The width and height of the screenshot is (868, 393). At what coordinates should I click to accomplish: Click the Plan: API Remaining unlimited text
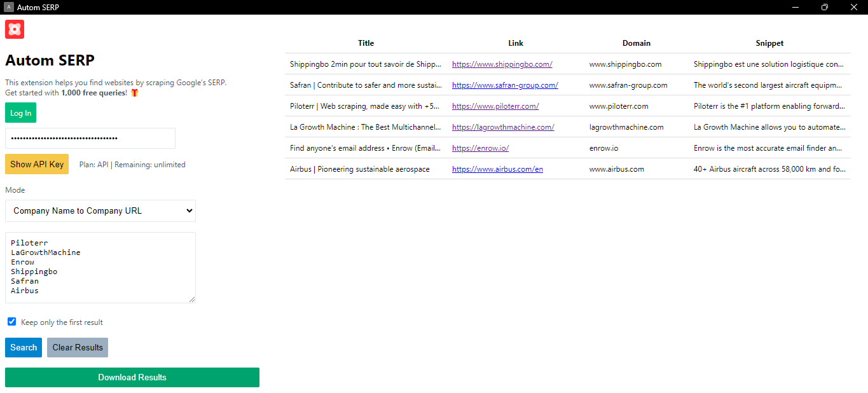pyautogui.click(x=132, y=165)
